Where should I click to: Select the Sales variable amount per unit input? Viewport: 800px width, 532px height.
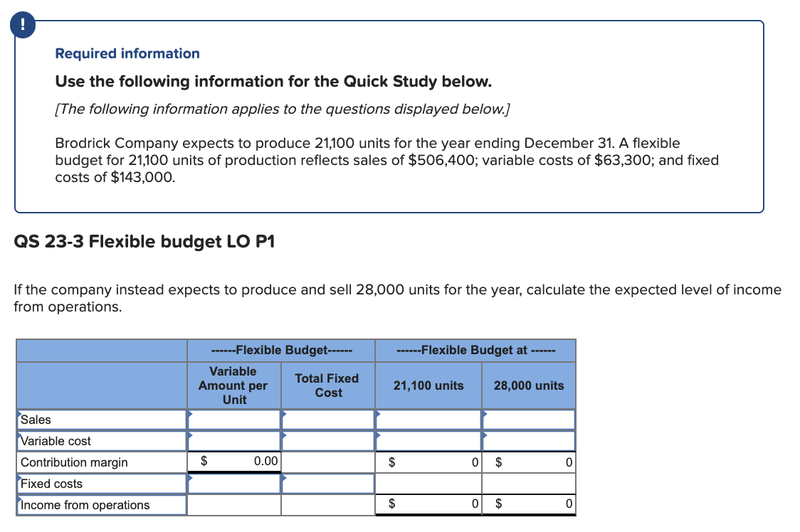233,420
